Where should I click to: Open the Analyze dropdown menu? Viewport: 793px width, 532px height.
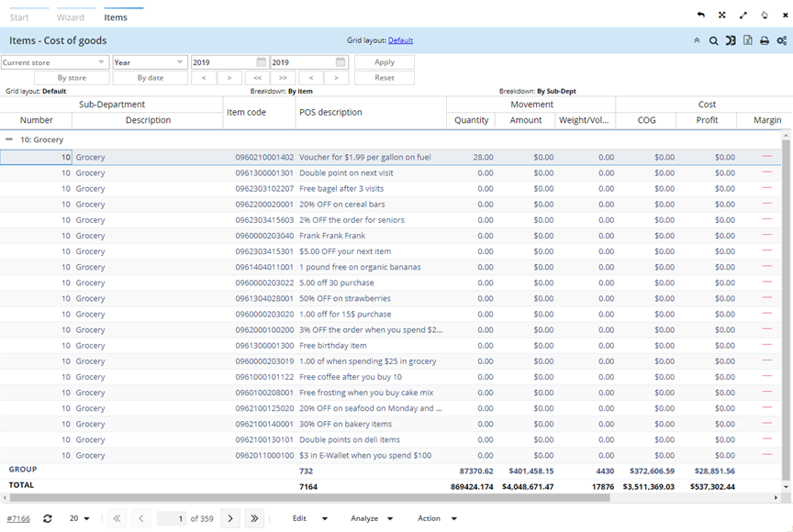(372, 519)
